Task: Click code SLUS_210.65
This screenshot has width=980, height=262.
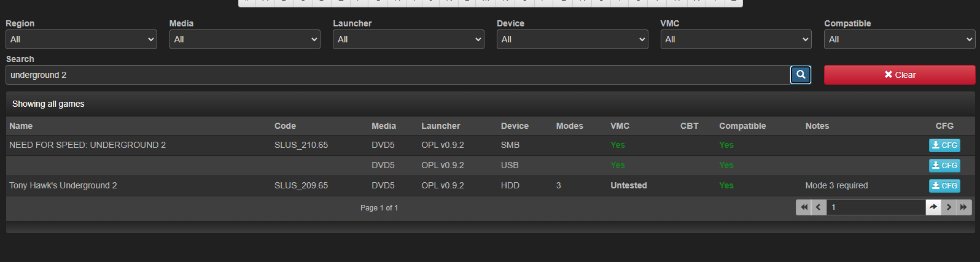Action: tap(301, 145)
